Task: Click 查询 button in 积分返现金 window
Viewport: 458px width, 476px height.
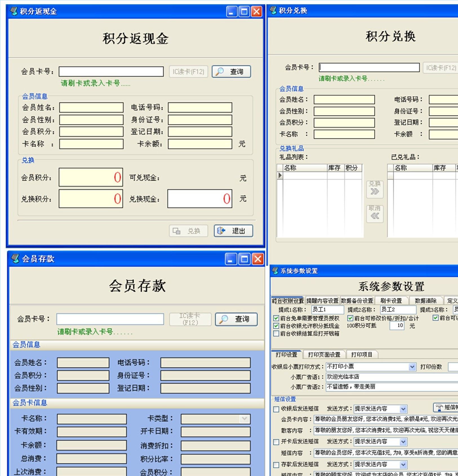Action: (x=231, y=72)
